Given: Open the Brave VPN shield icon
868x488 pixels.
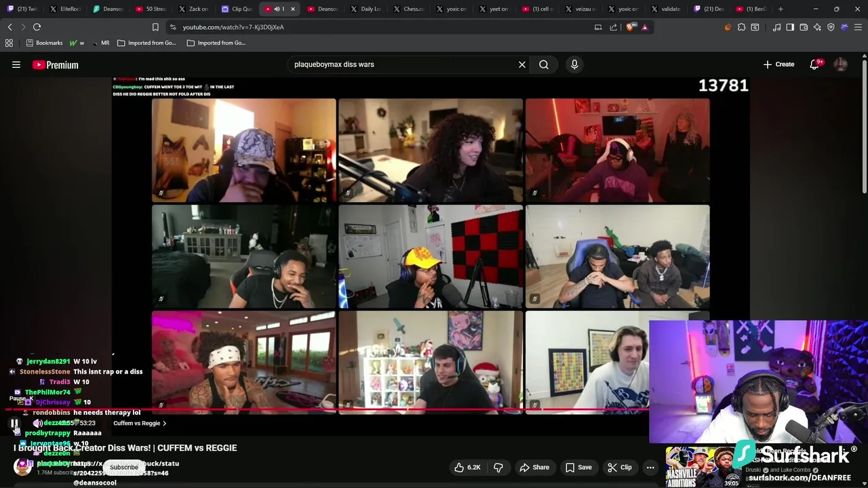Looking at the screenshot, I should (x=831, y=27).
